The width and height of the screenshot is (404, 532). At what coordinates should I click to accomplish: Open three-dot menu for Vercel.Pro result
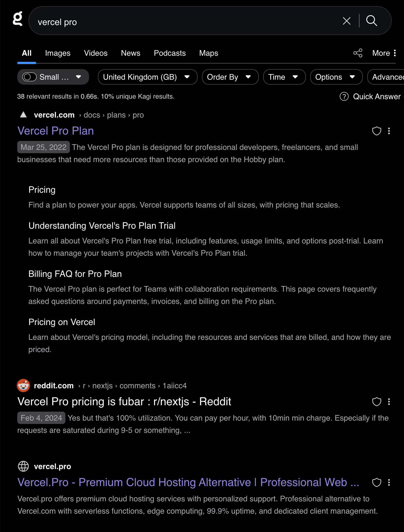[389, 482]
